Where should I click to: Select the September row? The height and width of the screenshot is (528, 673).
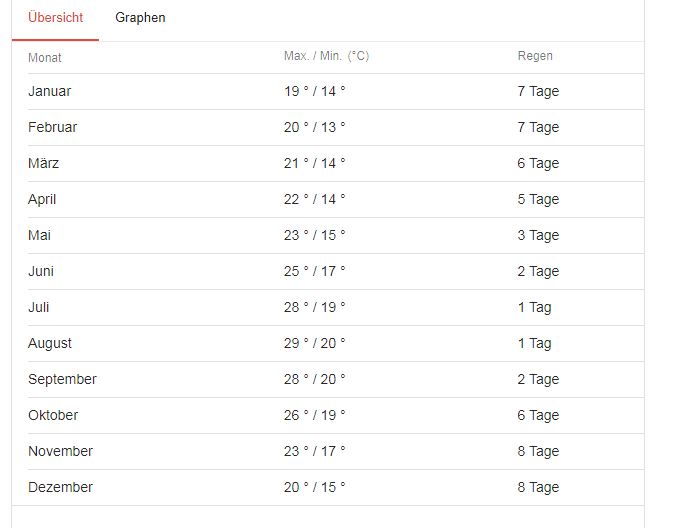click(62, 379)
